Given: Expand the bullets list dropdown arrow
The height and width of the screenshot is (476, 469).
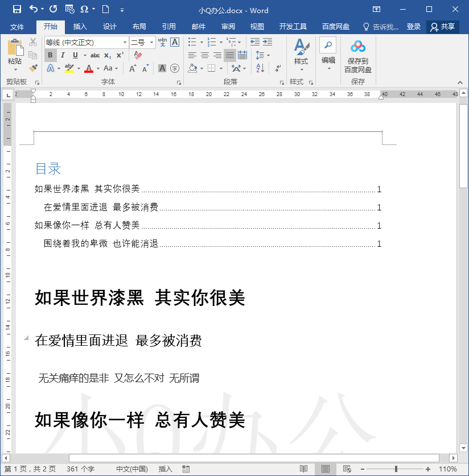Looking at the screenshot, I should [x=201, y=42].
